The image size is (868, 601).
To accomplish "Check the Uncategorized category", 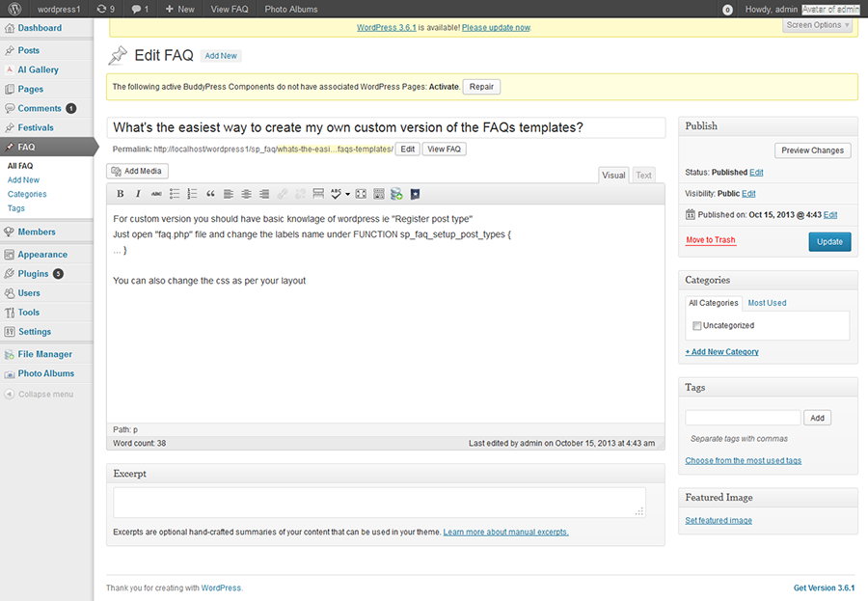I will [x=697, y=326].
